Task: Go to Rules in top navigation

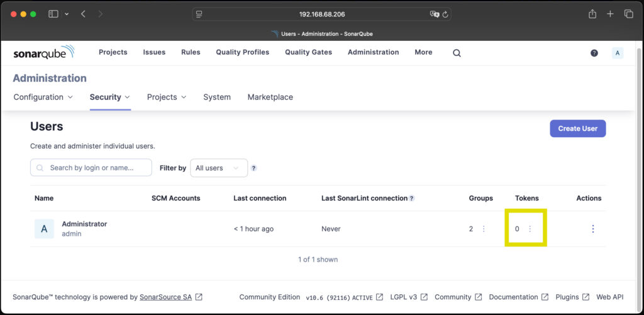Action: coord(191,52)
